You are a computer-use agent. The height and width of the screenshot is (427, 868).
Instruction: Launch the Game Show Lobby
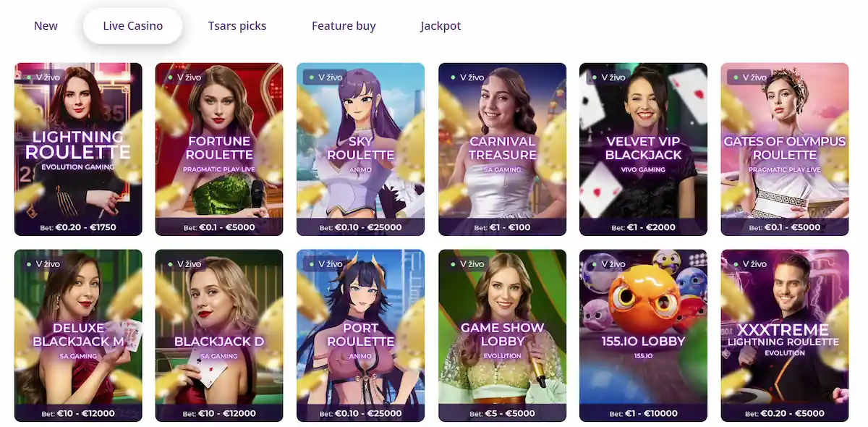[502, 336]
